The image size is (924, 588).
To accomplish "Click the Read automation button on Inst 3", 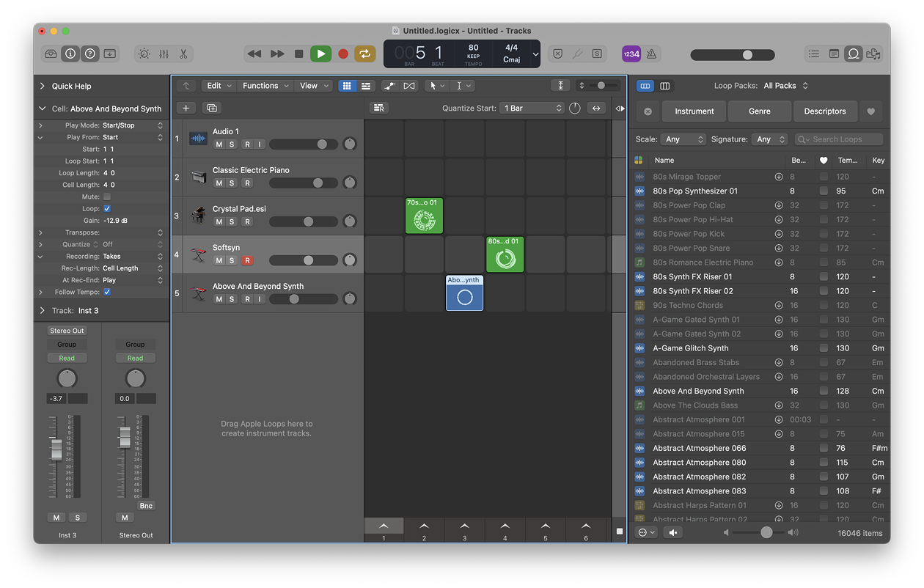I will point(67,358).
